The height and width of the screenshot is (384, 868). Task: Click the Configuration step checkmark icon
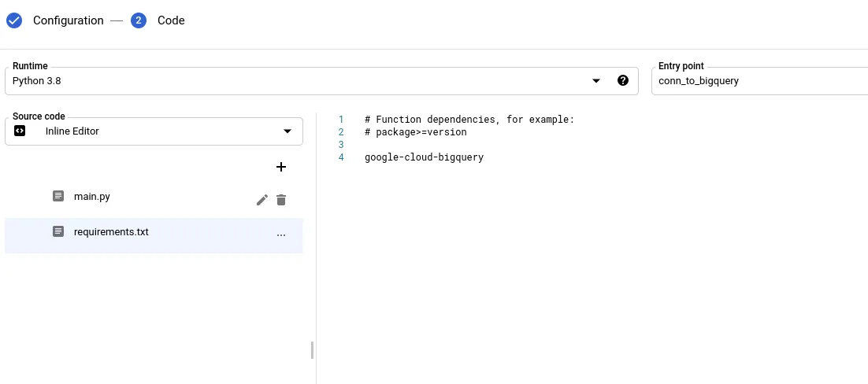(x=14, y=20)
